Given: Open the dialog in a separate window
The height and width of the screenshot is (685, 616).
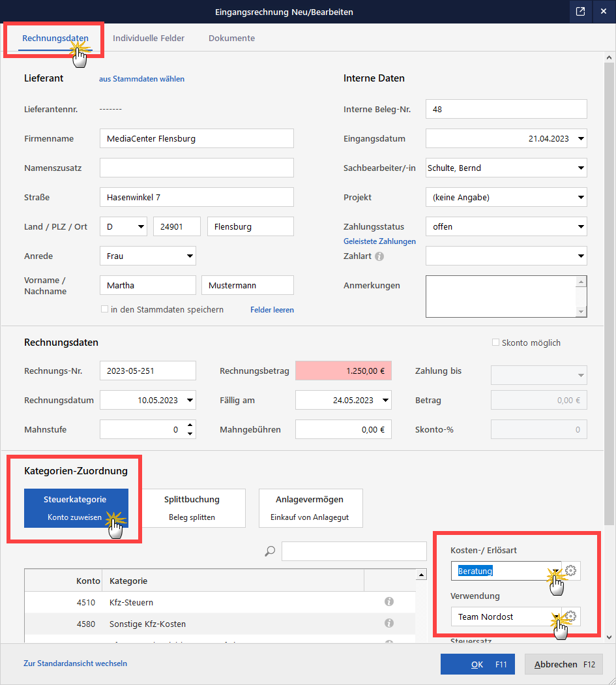Looking at the screenshot, I should point(580,11).
